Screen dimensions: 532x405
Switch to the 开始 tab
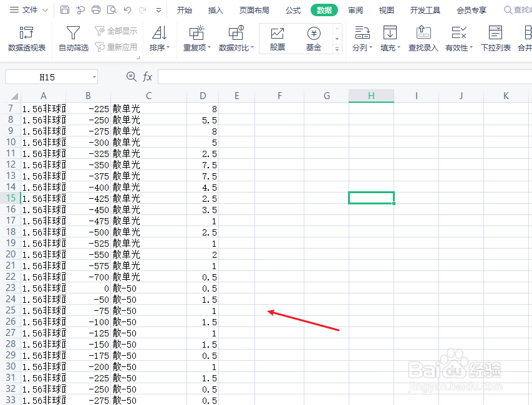point(184,11)
